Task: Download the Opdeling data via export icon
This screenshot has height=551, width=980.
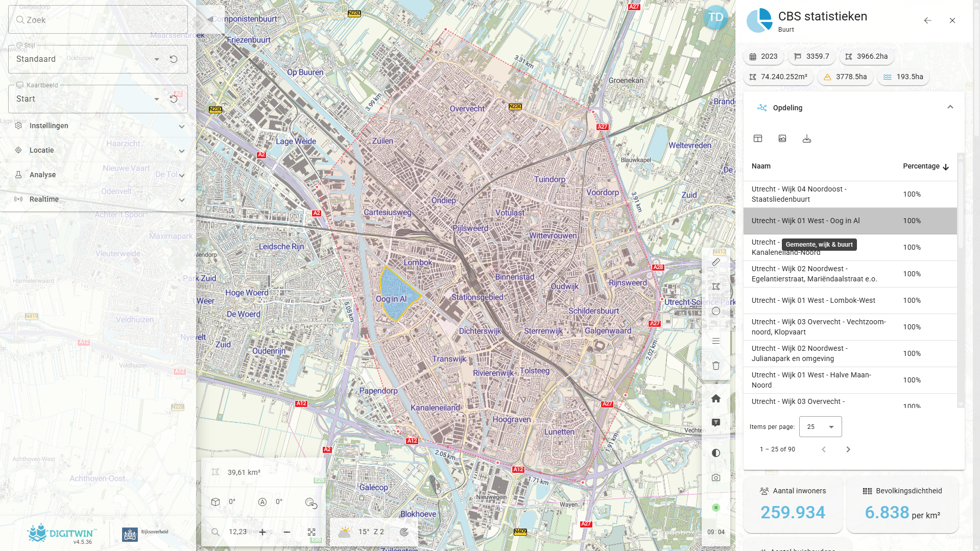Action: pyautogui.click(x=807, y=138)
